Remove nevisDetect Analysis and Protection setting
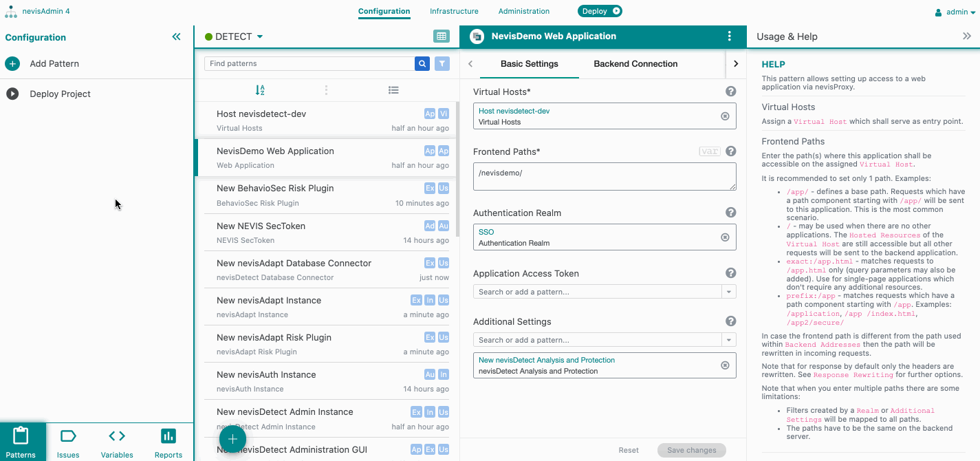Image resolution: width=980 pixels, height=461 pixels. (725, 365)
